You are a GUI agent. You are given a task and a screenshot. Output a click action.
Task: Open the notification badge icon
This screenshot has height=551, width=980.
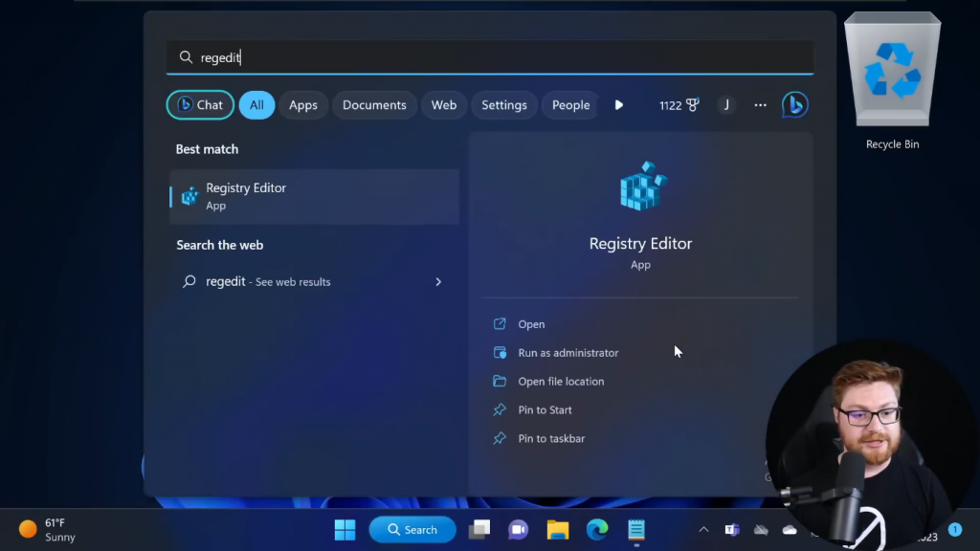[x=955, y=530]
